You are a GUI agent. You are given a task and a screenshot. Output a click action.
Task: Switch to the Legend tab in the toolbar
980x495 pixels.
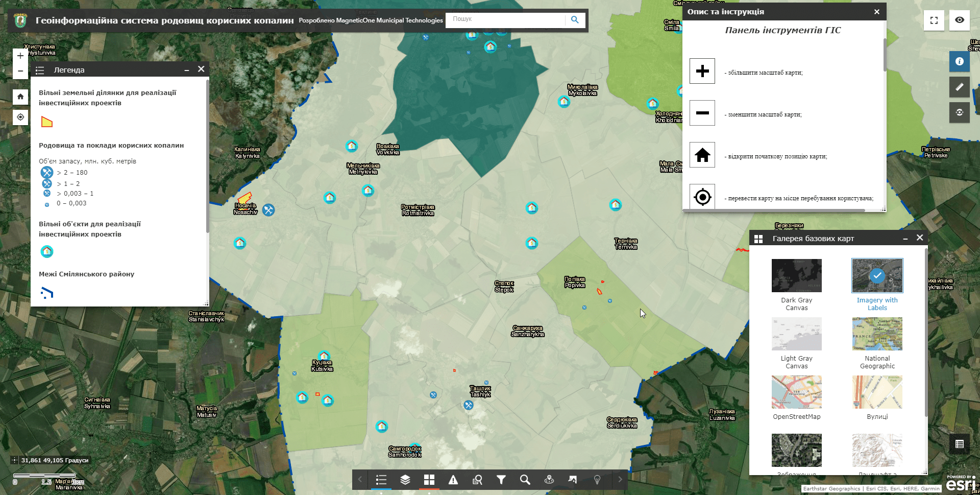coord(381,480)
